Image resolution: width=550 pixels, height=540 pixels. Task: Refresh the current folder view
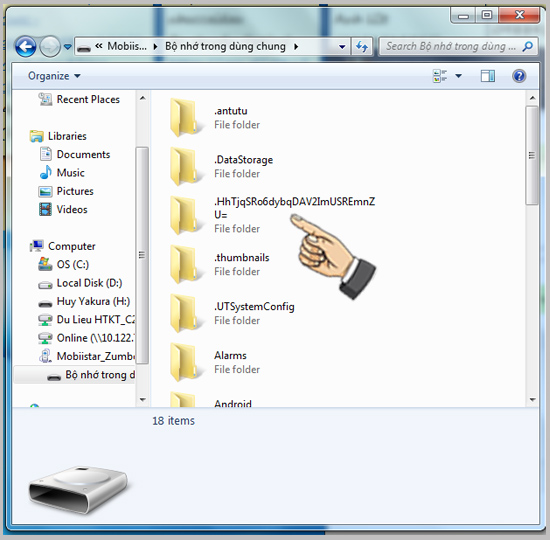362,47
